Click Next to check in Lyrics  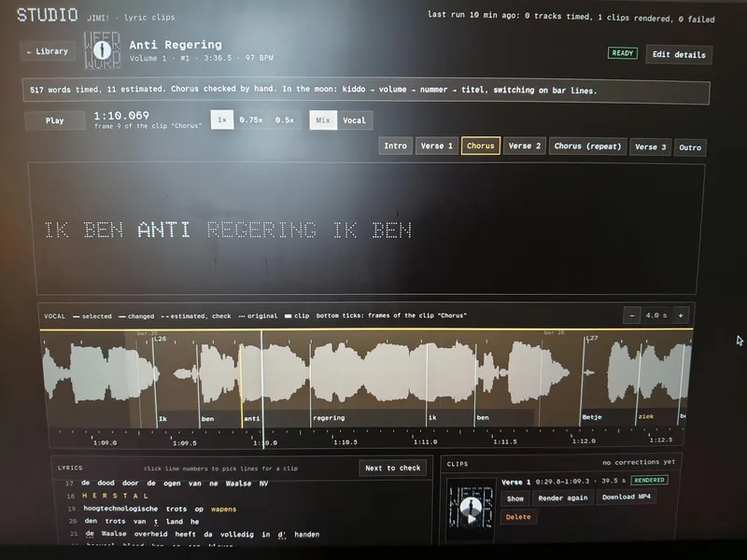pyautogui.click(x=393, y=469)
